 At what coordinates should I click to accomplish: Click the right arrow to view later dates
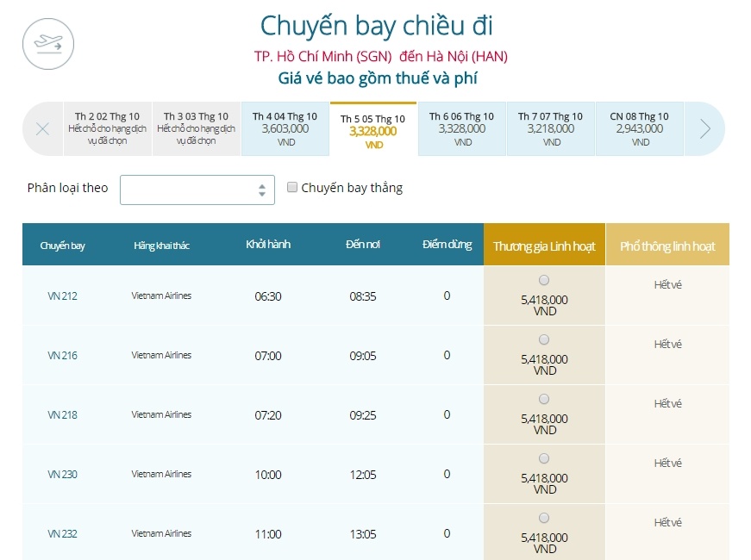(705, 128)
